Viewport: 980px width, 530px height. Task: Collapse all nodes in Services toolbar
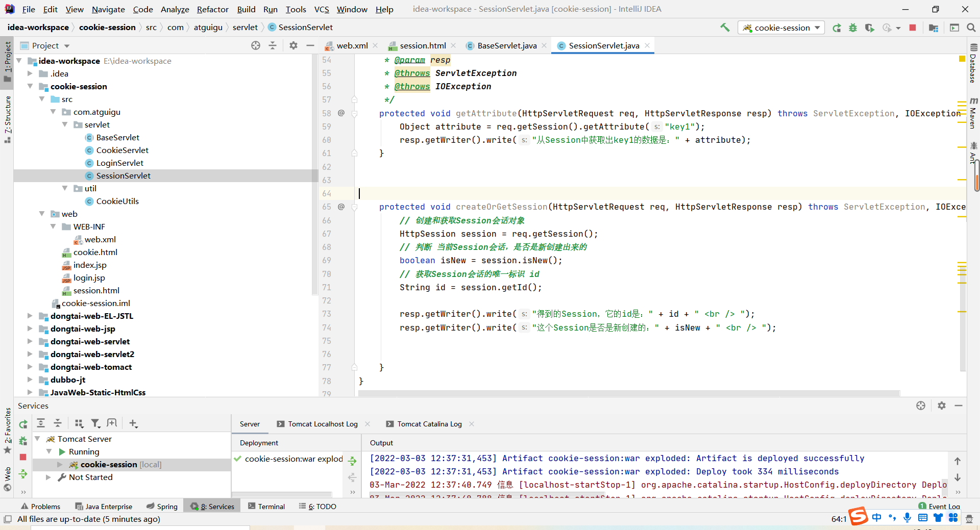click(x=58, y=423)
